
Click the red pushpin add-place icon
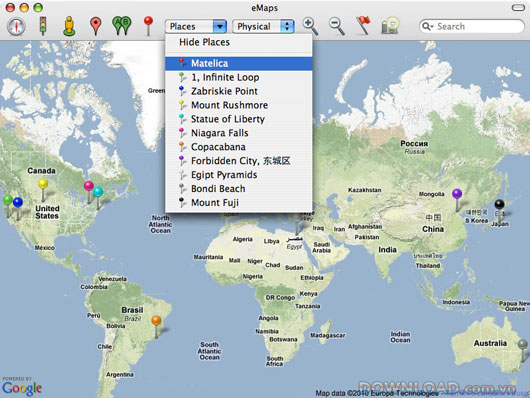[x=148, y=26]
